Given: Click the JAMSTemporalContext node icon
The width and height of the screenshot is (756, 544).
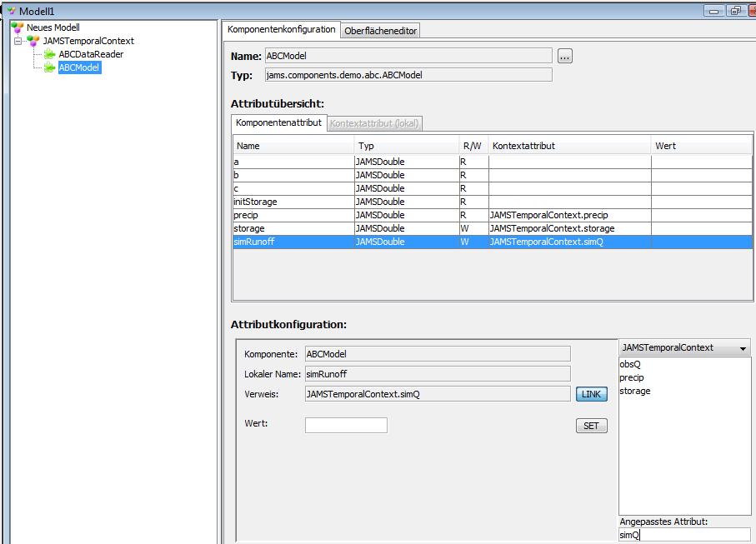Looking at the screenshot, I should 33,41.
